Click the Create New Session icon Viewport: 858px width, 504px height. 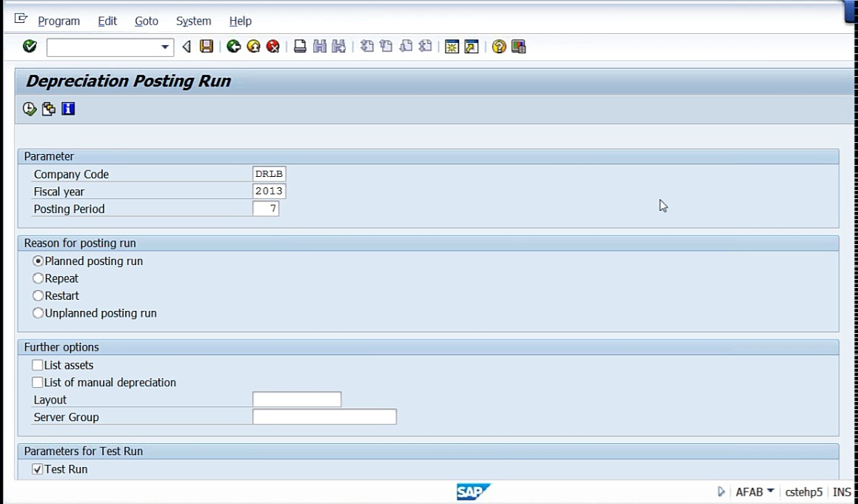pos(452,47)
